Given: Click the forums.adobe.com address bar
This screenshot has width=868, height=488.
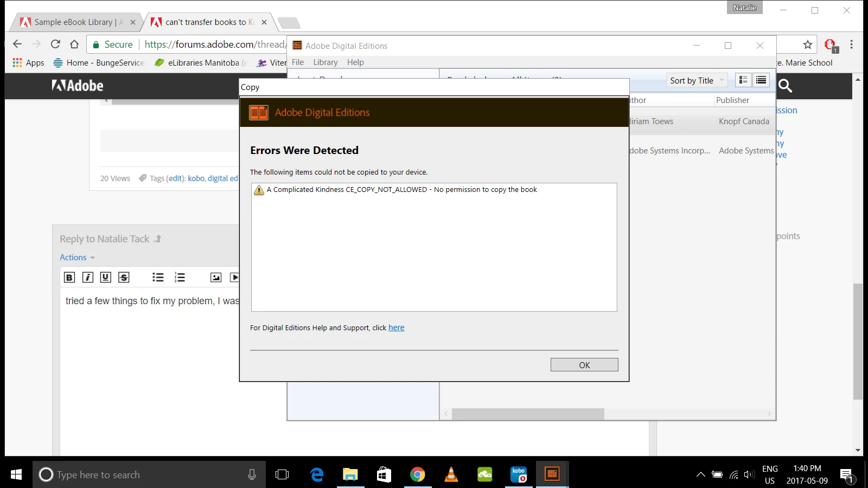Looking at the screenshot, I should 214,44.
